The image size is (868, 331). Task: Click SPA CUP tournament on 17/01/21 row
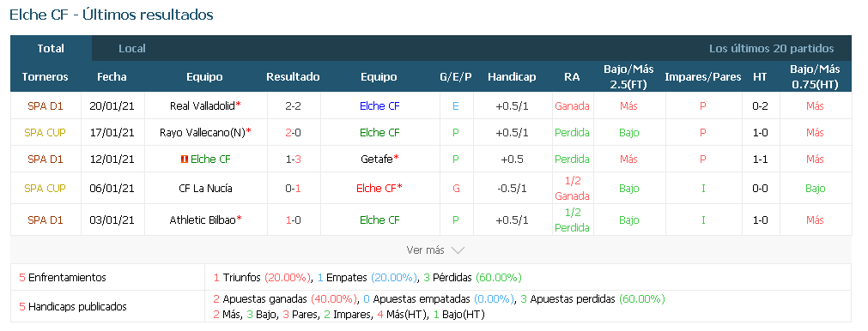click(45, 132)
